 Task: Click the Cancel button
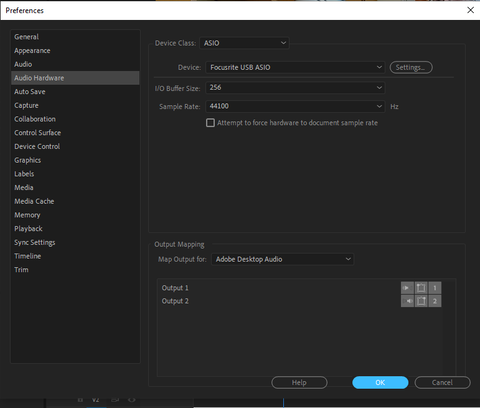[x=442, y=382]
